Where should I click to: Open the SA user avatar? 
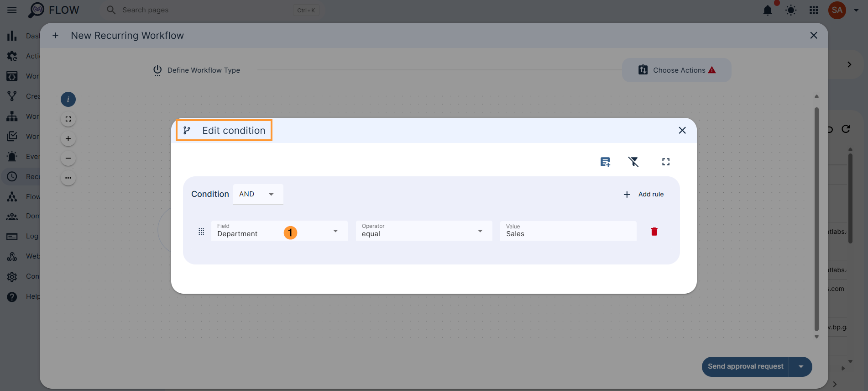click(837, 10)
